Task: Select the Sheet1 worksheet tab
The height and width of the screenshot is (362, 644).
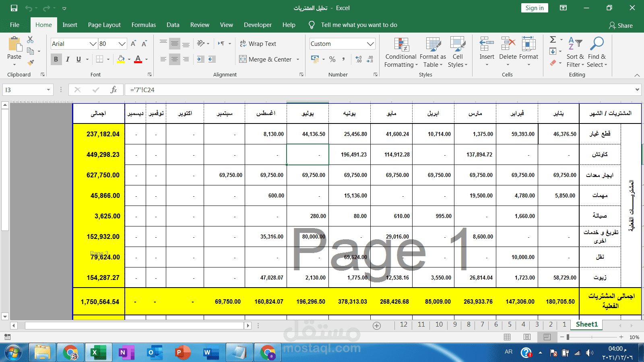Action: click(587, 325)
